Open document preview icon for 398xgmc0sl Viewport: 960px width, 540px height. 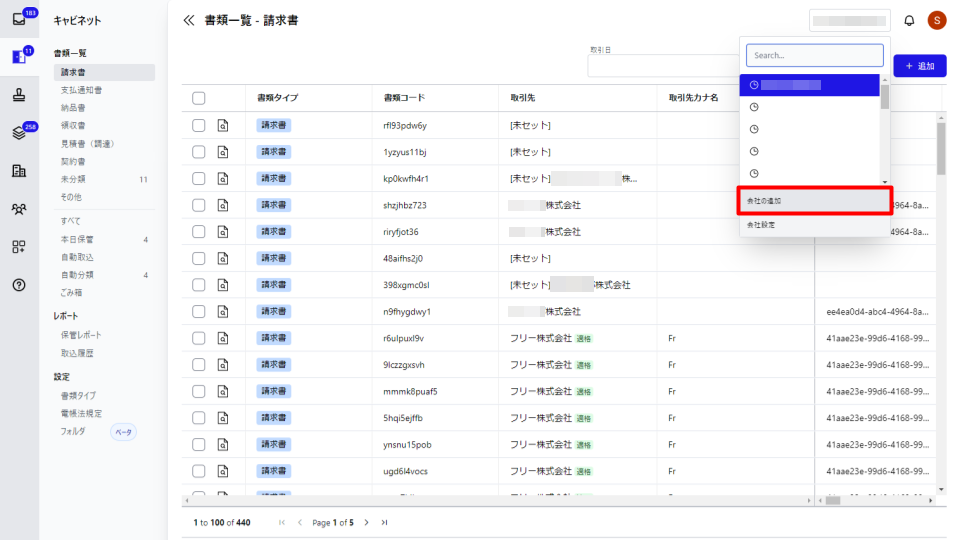(x=223, y=285)
